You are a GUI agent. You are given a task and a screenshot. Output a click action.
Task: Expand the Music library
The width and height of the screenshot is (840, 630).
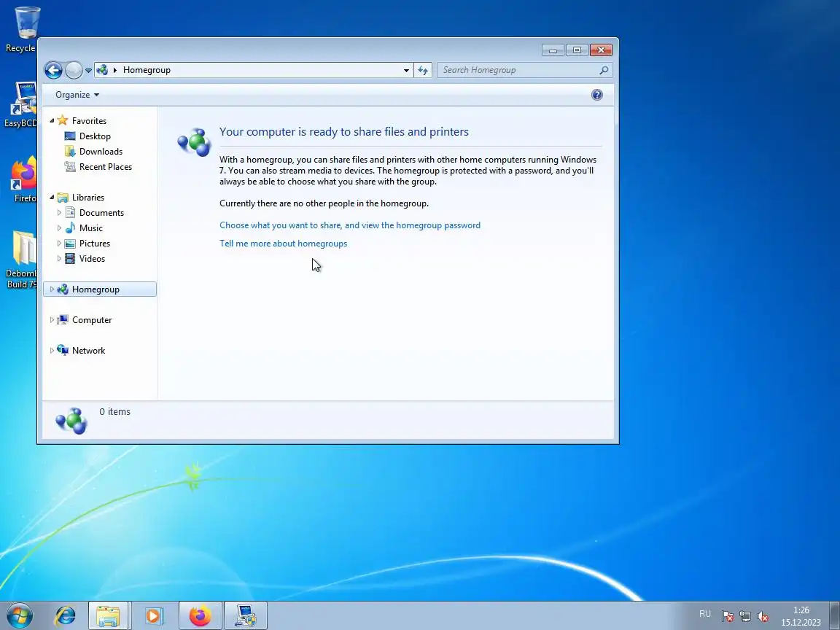pyautogui.click(x=59, y=228)
